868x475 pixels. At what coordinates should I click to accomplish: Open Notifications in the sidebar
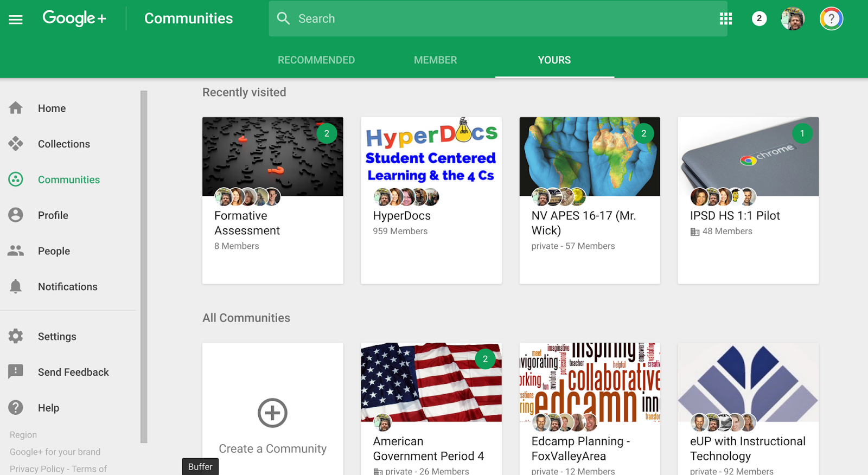click(68, 287)
